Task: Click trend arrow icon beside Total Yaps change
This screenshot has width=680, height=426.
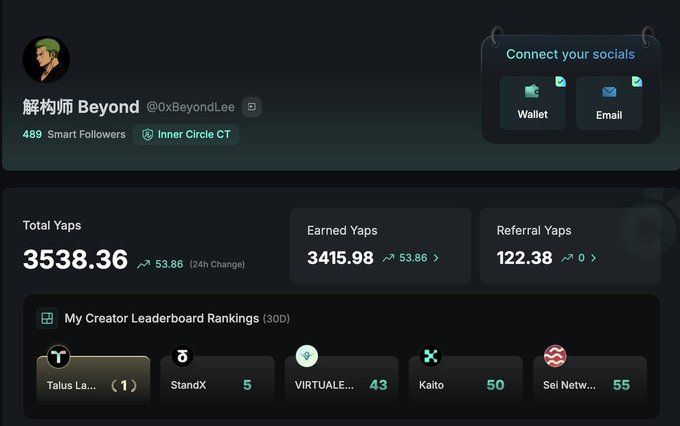Action: point(144,264)
